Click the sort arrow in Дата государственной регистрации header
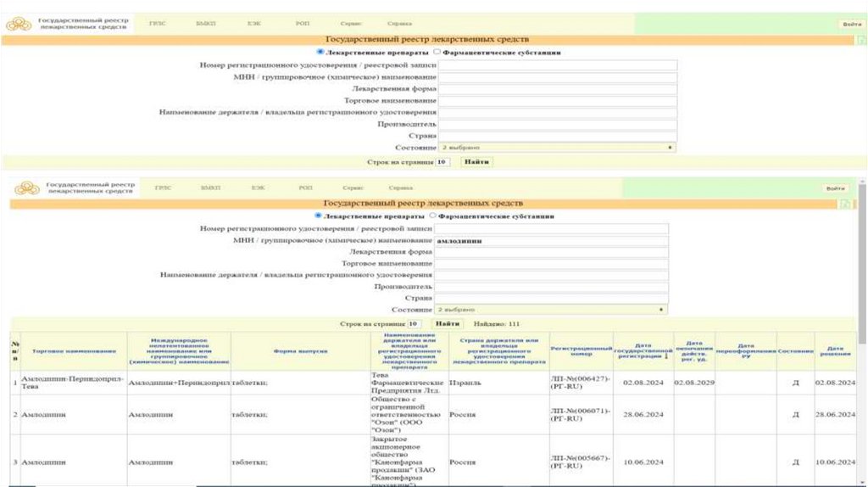The height and width of the screenshot is (487, 868). coord(666,356)
